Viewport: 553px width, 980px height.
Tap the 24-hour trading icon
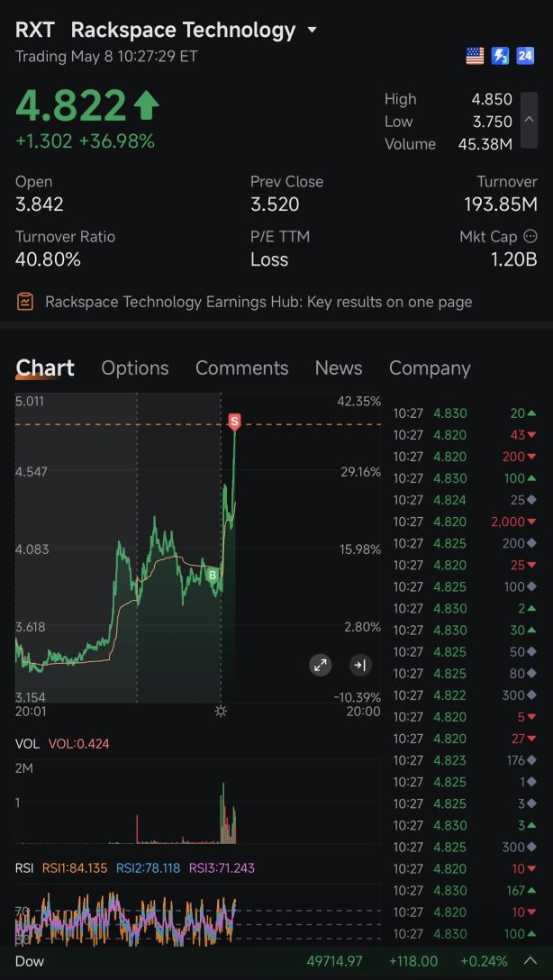pyautogui.click(x=525, y=56)
